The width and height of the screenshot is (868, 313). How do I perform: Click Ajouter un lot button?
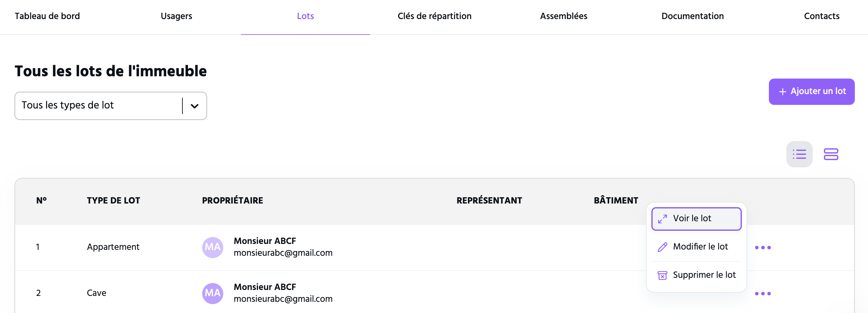click(811, 91)
